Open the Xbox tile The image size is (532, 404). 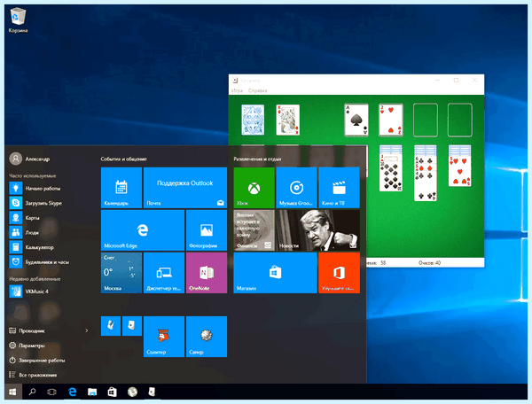coord(254,188)
